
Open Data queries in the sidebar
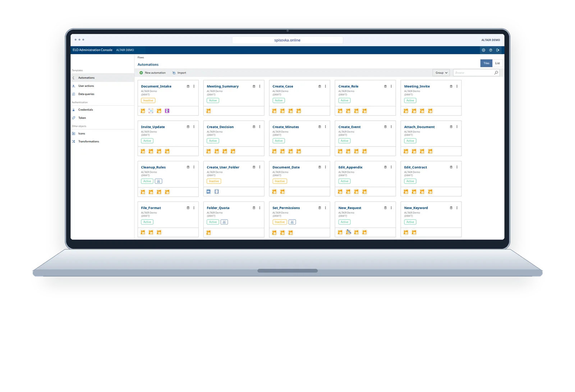point(102,94)
